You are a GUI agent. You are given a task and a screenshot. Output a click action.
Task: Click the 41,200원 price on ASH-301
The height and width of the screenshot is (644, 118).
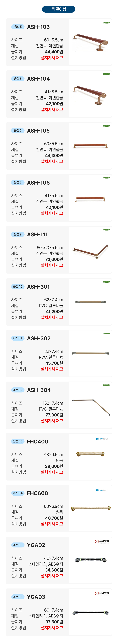click(54, 312)
